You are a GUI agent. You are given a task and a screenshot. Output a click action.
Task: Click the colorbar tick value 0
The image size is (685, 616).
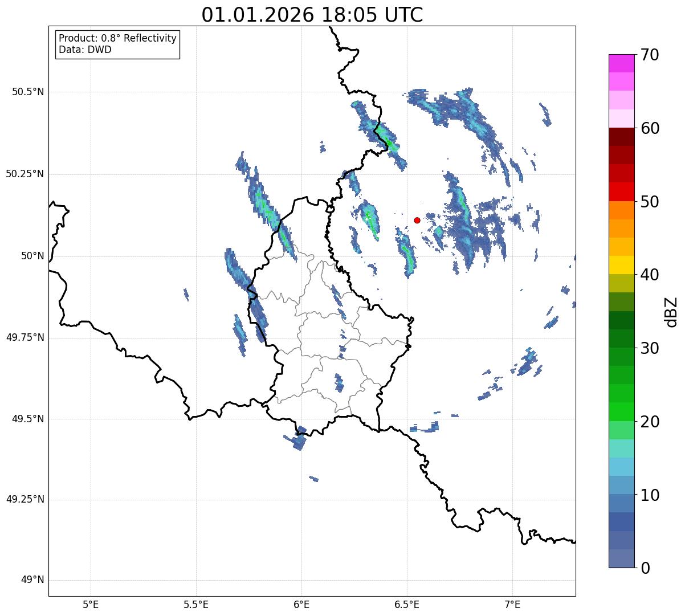pos(645,568)
